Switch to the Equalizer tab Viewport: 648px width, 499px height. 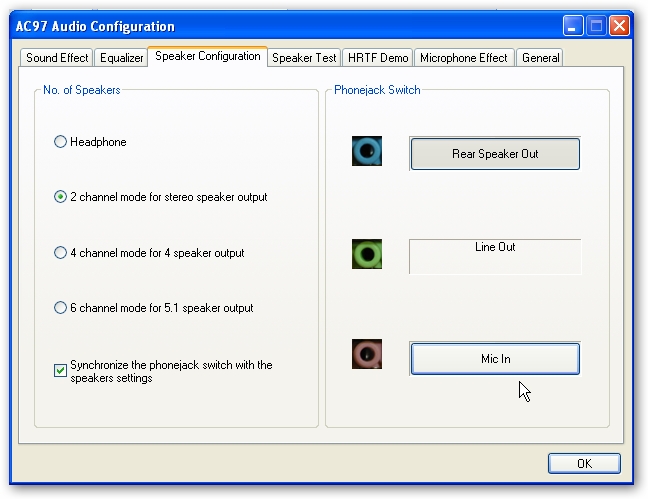[122, 58]
